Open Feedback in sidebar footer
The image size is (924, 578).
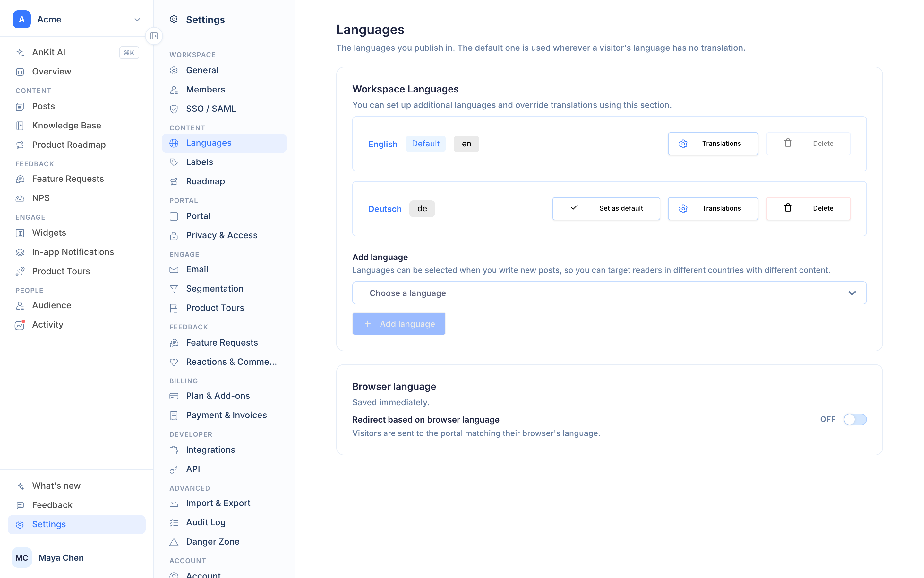(76, 505)
